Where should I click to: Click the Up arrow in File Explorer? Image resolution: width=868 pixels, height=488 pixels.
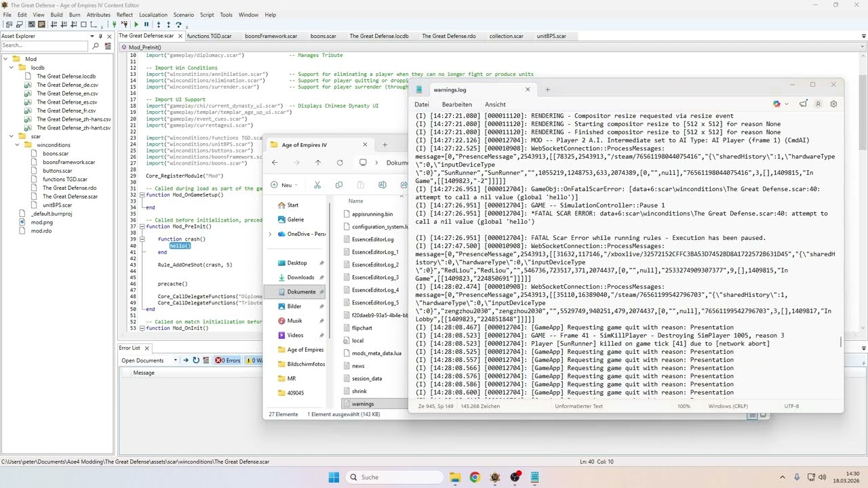pos(318,163)
